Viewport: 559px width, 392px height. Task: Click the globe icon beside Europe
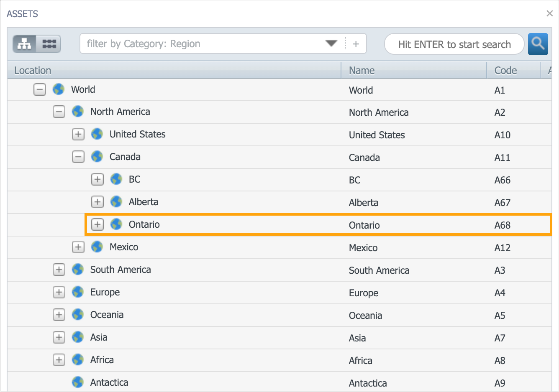77,292
